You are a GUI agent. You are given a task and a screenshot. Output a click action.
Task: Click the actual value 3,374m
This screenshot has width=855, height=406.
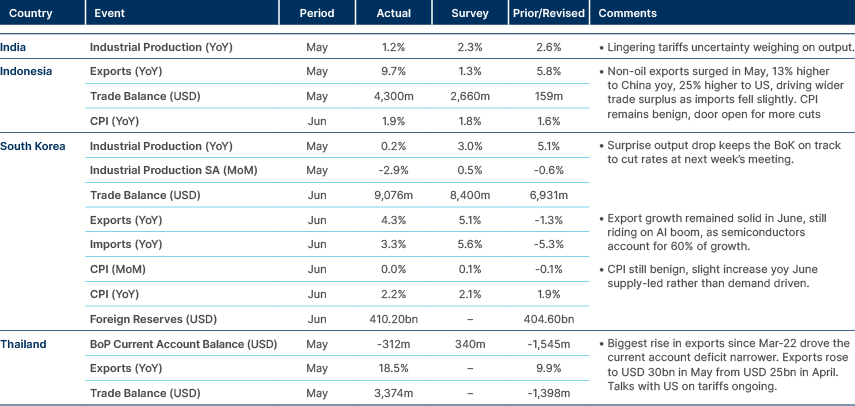pyautogui.click(x=394, y=393)
